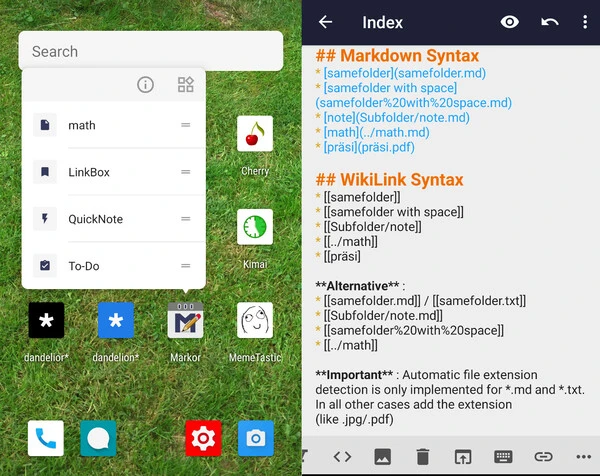Toggle preview mode with the eye icon
This screenshot has height=476, width=600.
coord(510,22)
